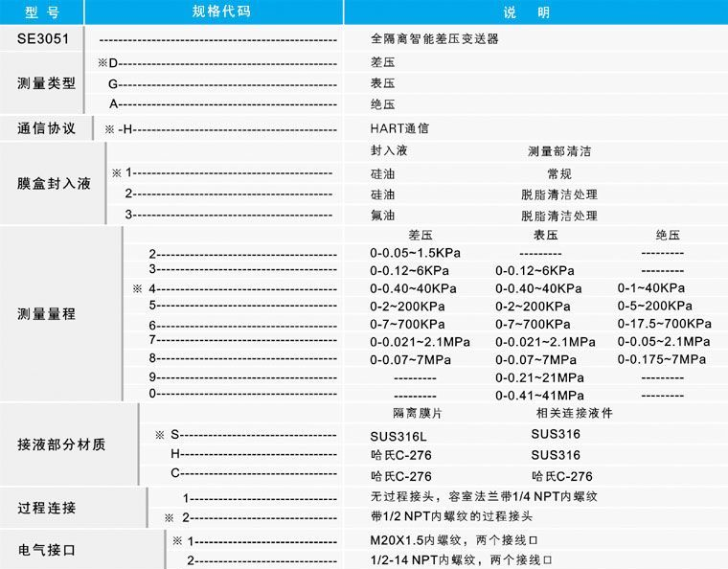Select HART通信 description
728x569 pixels.
click(x=399, y=128)
